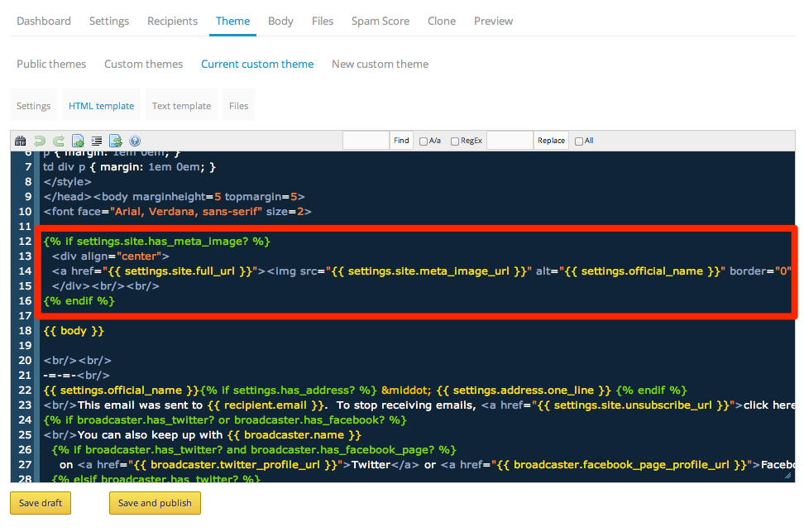The image size is (804, 532).
Task: Click line number 12 in gutter
Action: point(25,241)
